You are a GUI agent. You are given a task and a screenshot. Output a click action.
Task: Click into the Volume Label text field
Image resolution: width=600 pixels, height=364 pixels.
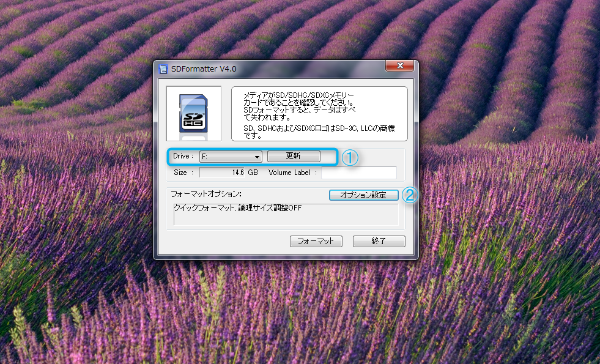tap(359, 173)
